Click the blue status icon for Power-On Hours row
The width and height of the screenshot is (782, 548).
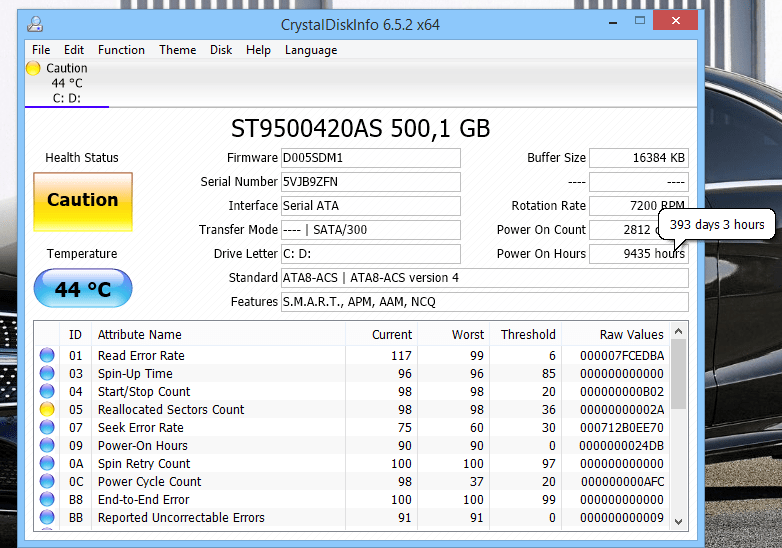[x=47, y=445]
